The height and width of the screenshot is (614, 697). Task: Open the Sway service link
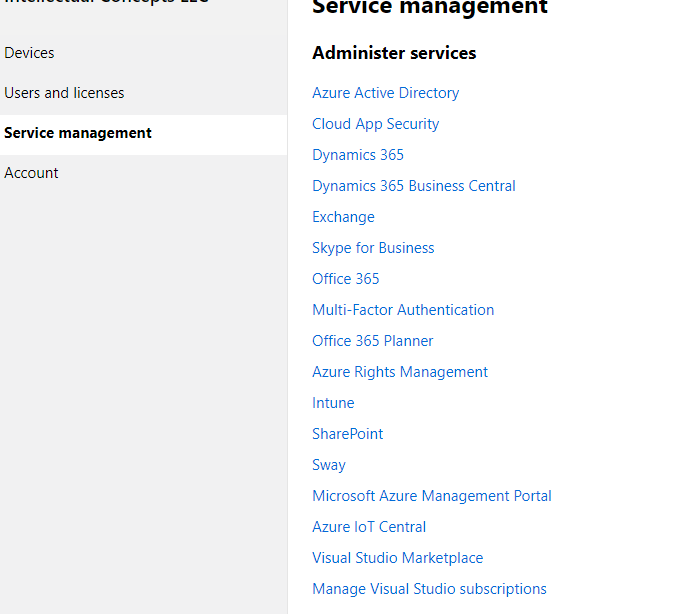tap(328, 465)
